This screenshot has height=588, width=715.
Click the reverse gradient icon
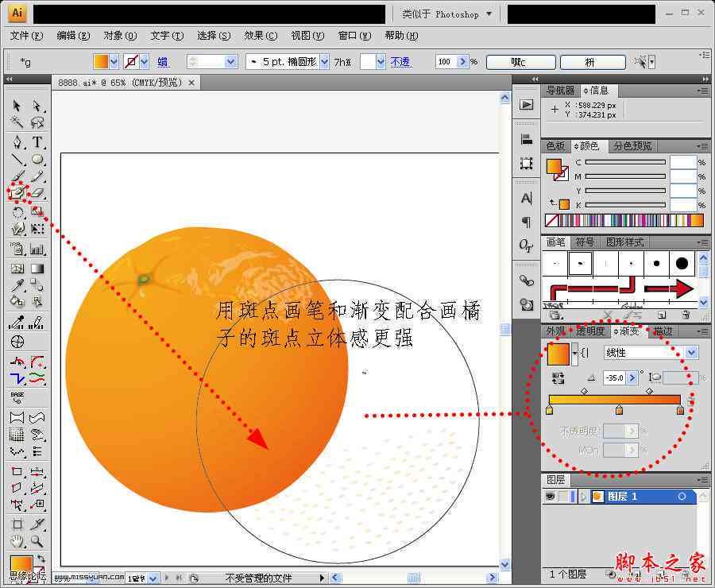click(558, 378)
